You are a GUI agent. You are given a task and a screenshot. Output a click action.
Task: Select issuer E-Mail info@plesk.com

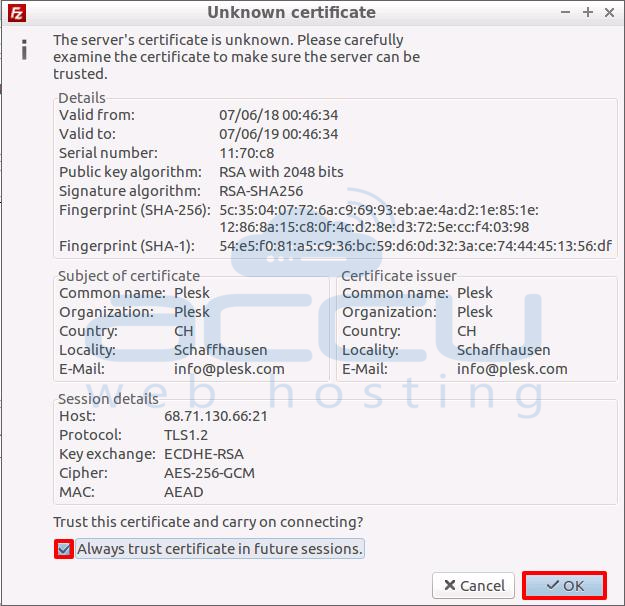coord(513,369)
